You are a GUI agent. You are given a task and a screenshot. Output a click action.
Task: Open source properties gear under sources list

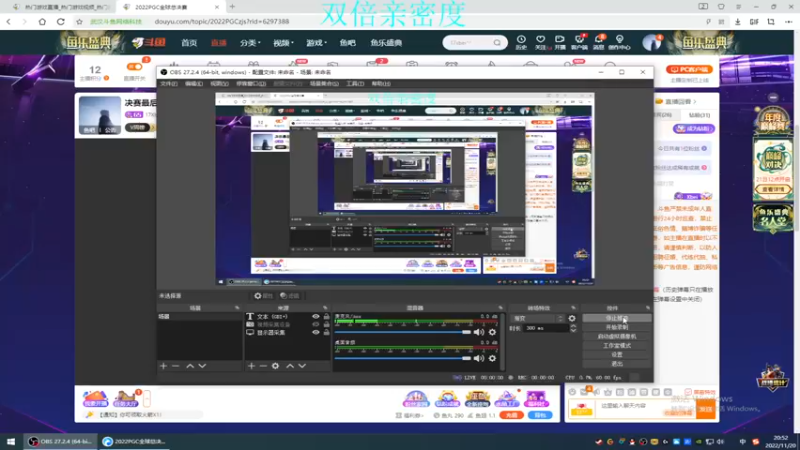coord(276,366)
